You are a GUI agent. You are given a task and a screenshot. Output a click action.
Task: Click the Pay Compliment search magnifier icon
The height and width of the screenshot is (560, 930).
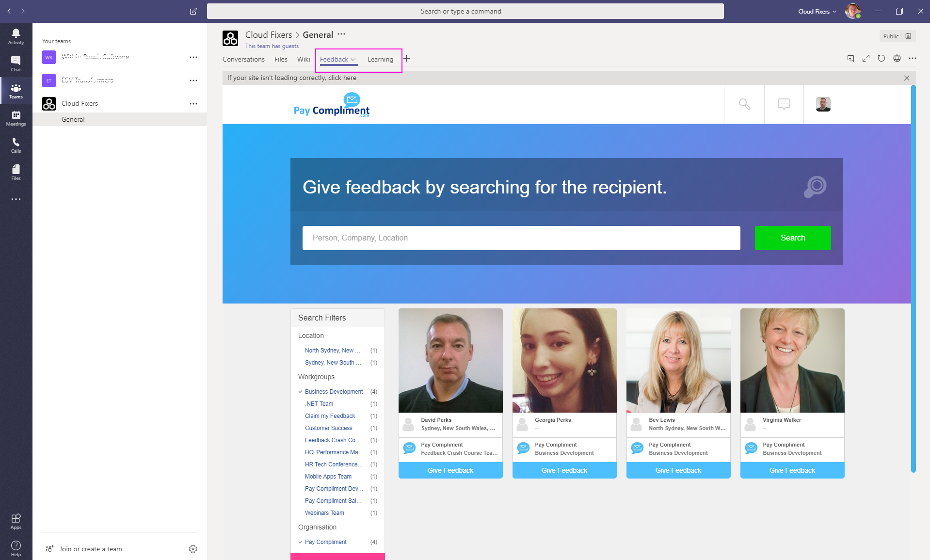[744, 104]
